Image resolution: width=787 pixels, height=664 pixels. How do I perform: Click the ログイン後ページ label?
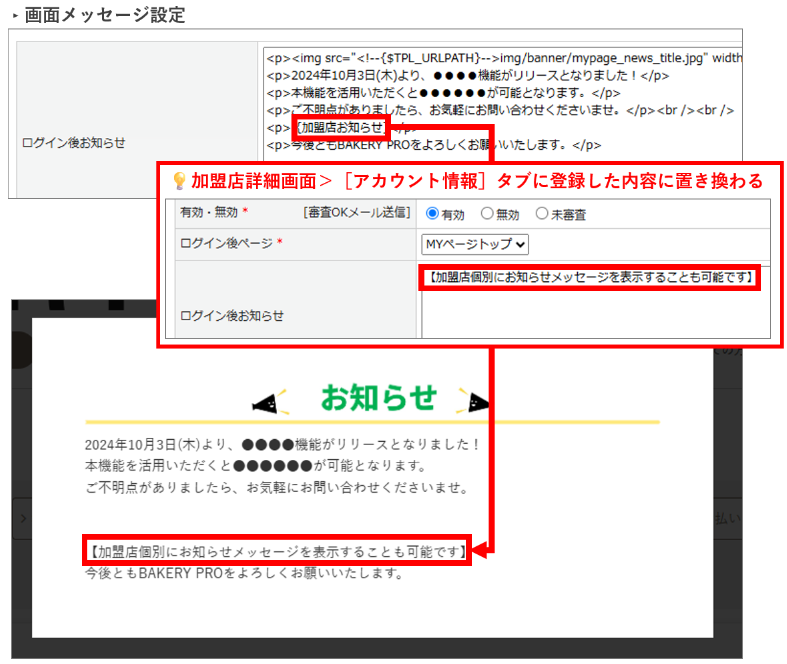(x=226, y=243)
